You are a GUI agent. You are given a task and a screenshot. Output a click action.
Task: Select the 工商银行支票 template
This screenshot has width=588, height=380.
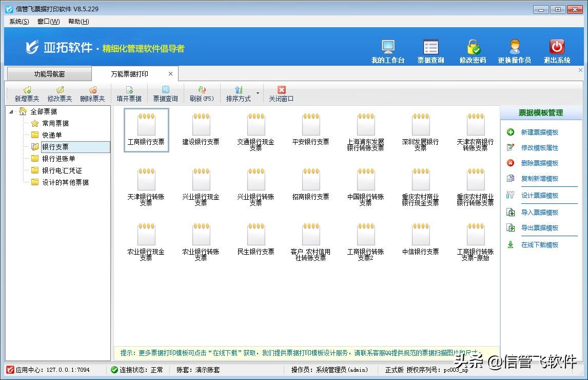pyautogui.click(x=146, y=130)
